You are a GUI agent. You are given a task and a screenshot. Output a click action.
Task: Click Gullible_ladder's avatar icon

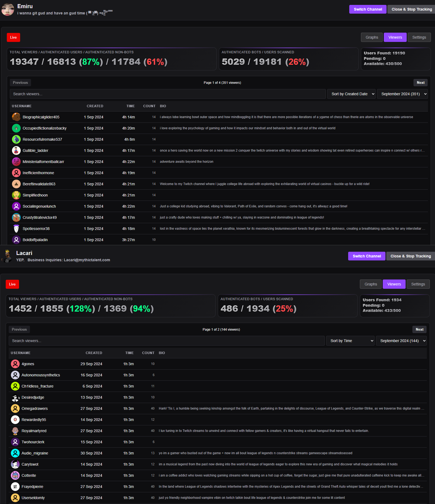tap(16, 150)
